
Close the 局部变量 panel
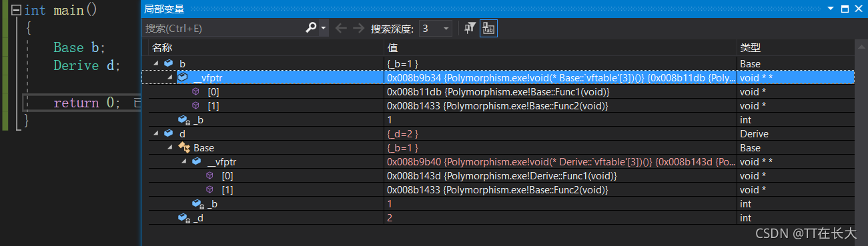(859, 8)
